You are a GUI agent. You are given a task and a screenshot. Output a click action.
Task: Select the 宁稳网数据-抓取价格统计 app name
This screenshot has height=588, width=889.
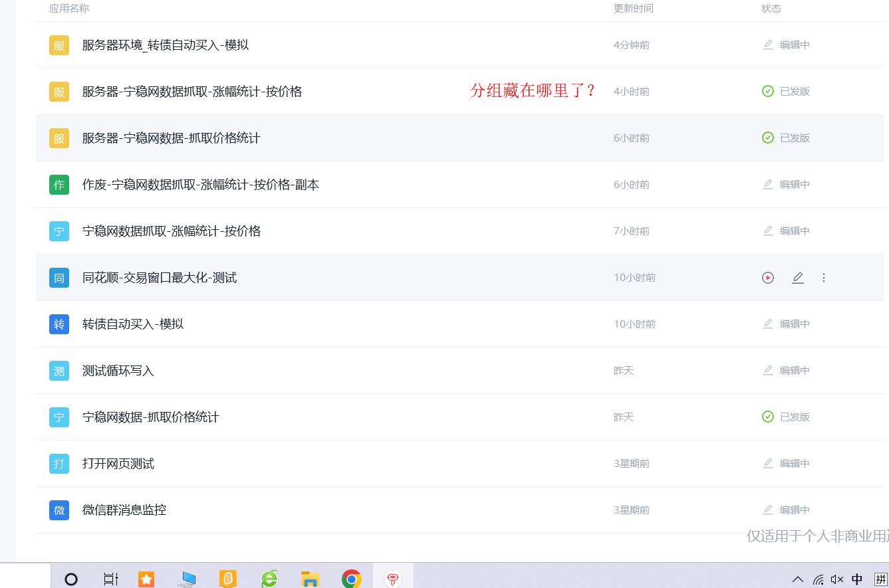pos(151,417)
